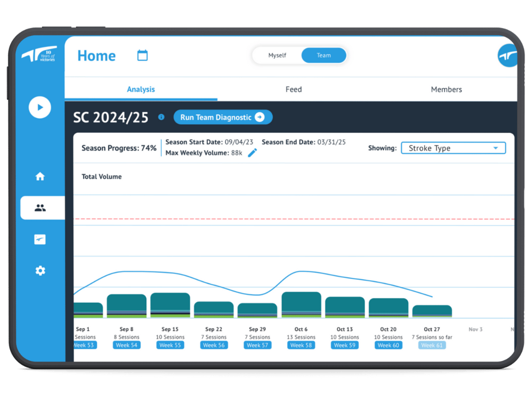Edit Max Weekly Volume with the pencil icon

pos(252,153)
